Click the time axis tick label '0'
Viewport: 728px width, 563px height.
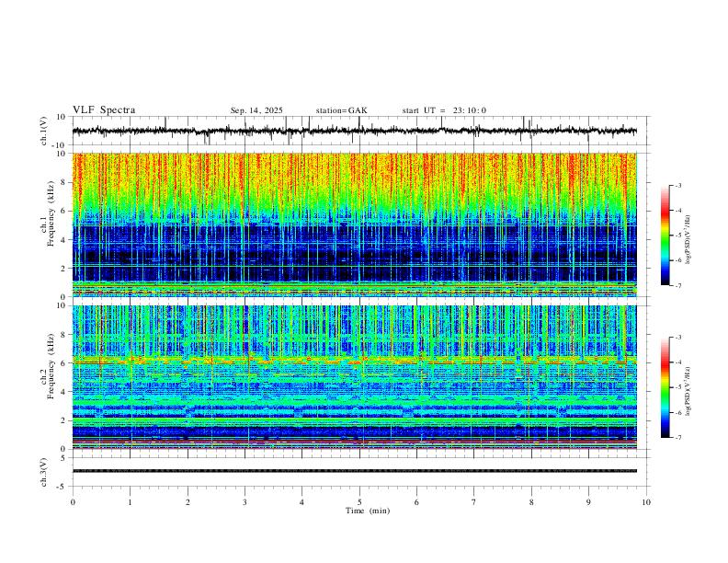tap(73, 502)
